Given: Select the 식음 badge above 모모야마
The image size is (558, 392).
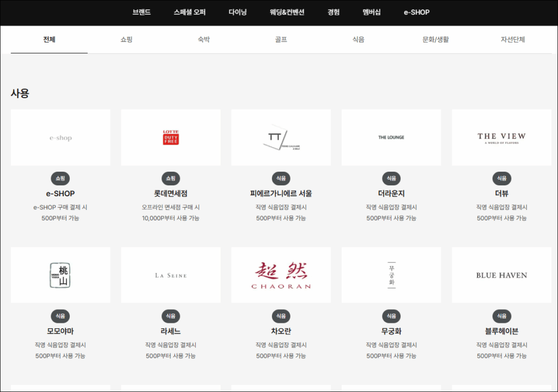Looking at the screenshot, I should click(60, 316).
